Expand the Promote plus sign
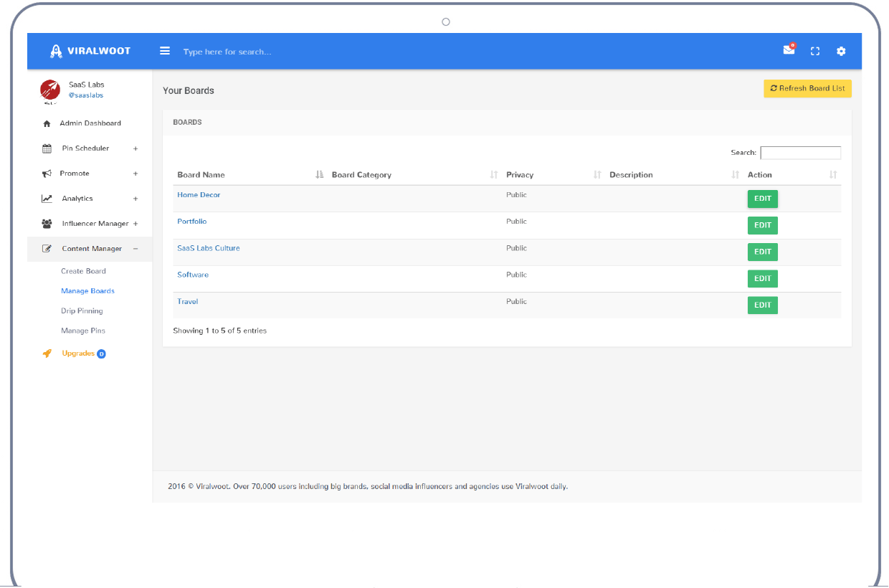 [136, 174]
